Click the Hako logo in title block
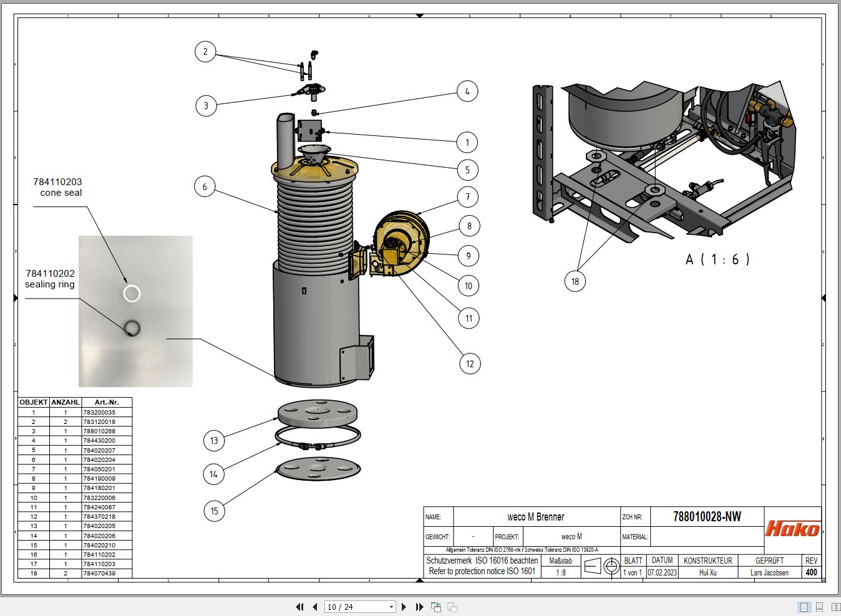 pyautogui.click(x=792, y=529)
